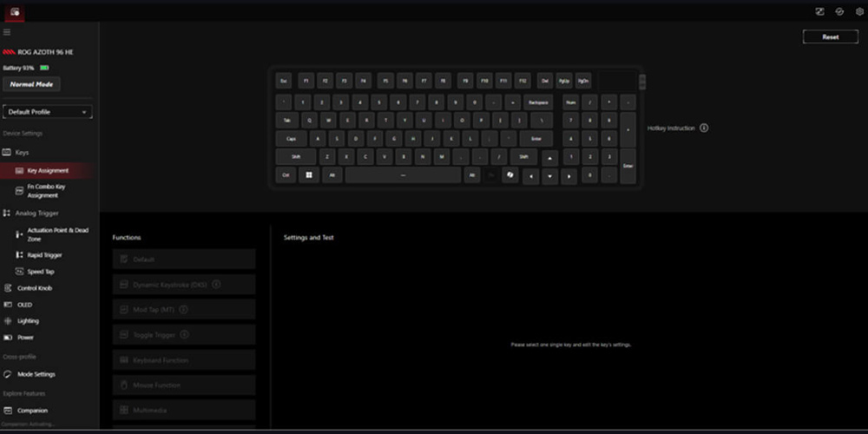Viewport: 868px width, 434px height.
Task: Click the ROG home logo icon
Action: pyautogui.click(x=15, y=11)
